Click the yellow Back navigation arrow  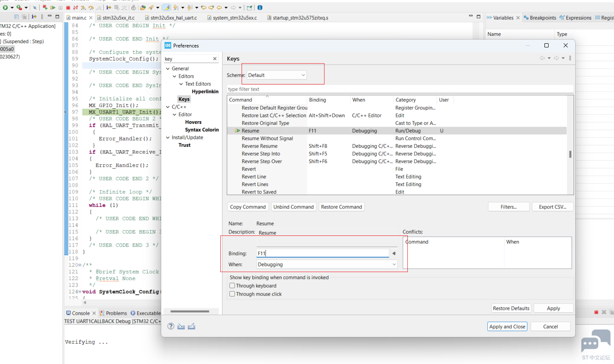pos(219,7)
